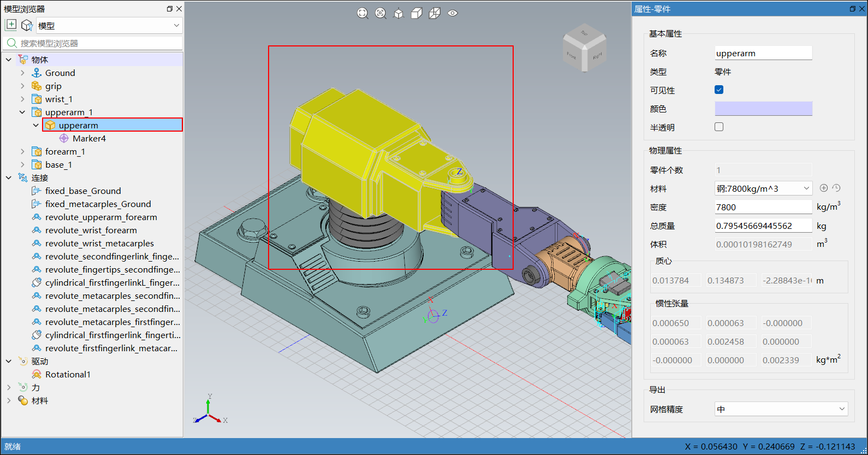Click the isometric axis view cube icon

[x=399, y=13]
